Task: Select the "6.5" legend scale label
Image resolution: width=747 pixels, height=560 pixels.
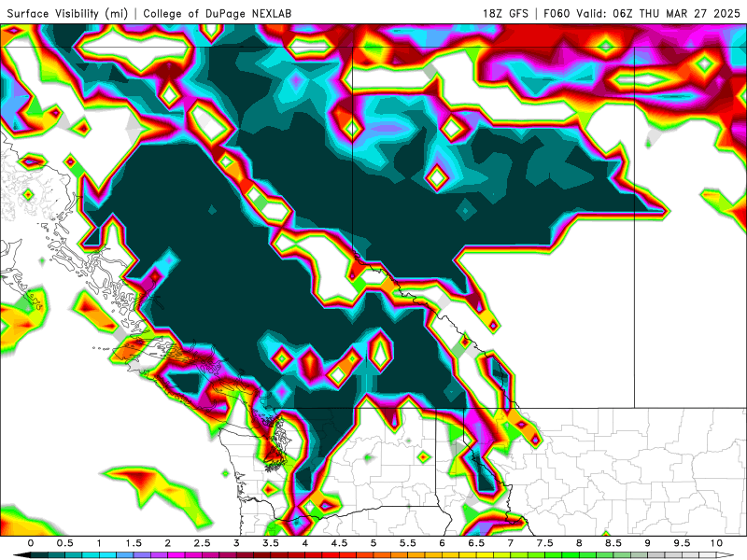Action: click(476, 543)
